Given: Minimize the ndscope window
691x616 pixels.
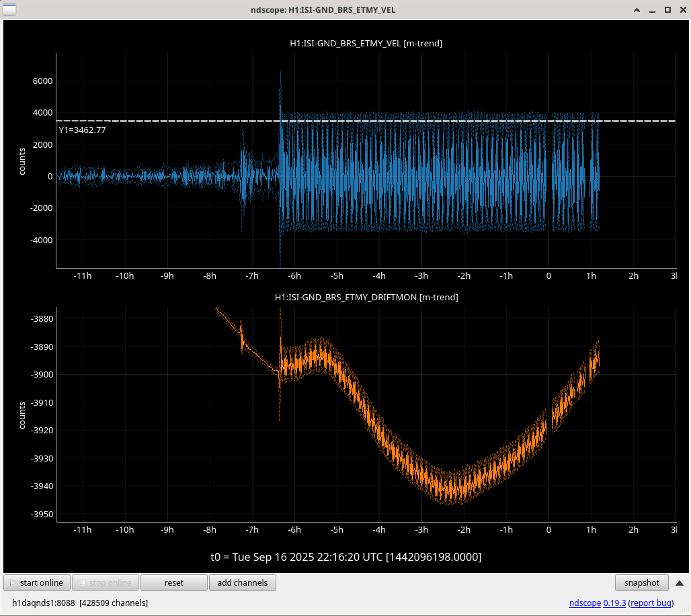Looking at the screenshot, I should [x=652, y=9].
